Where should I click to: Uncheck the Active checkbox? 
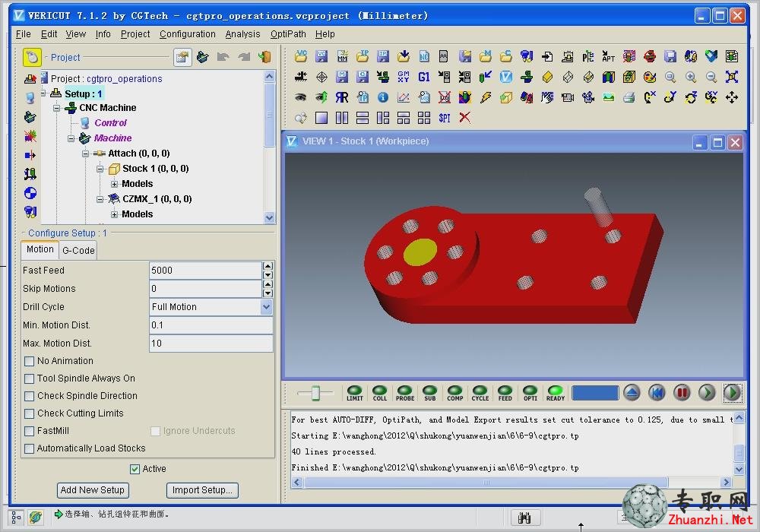coord(135,468)
